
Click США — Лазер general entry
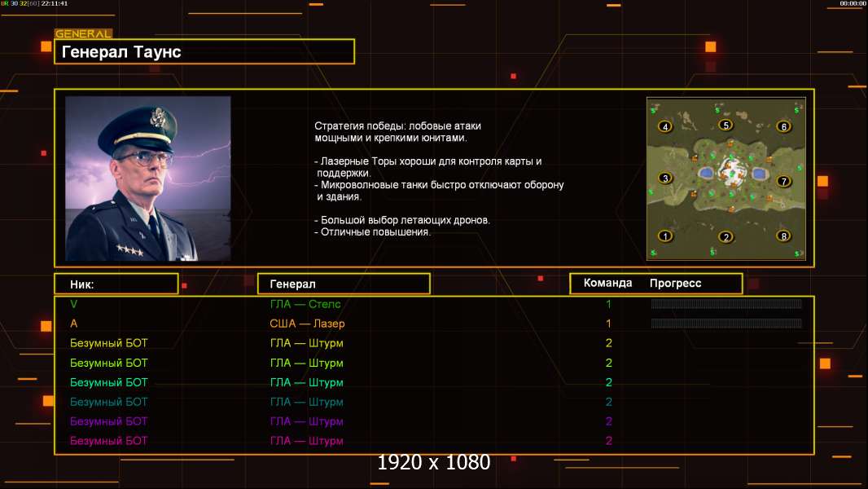[307, 324]
